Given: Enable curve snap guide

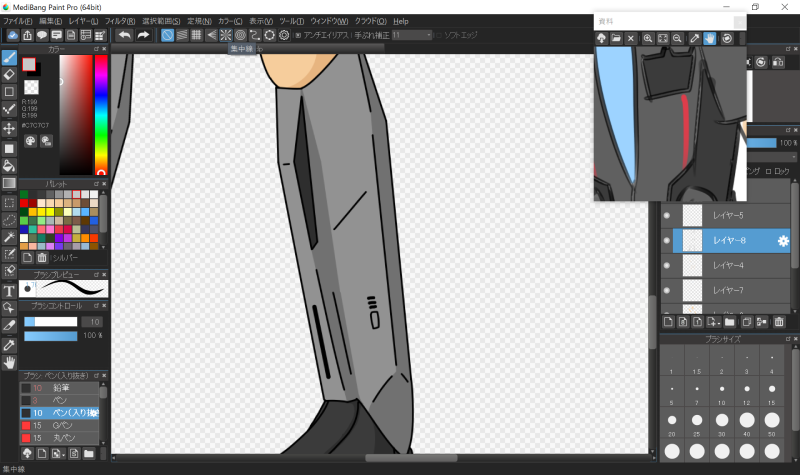Looking at the screenshot, I should pyautogui.click(x=255, y=35).
